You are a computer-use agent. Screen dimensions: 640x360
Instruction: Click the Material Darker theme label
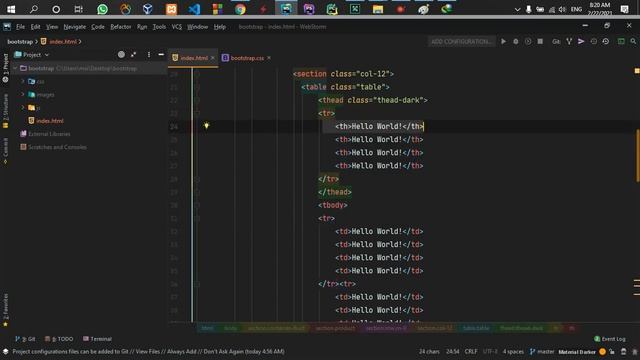[577, 352]
